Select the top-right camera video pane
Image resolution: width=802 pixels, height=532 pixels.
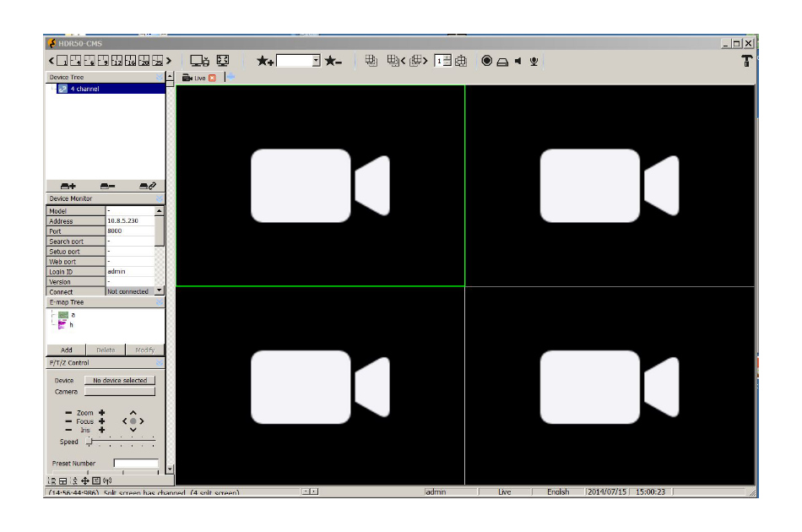tap(610, 186)
